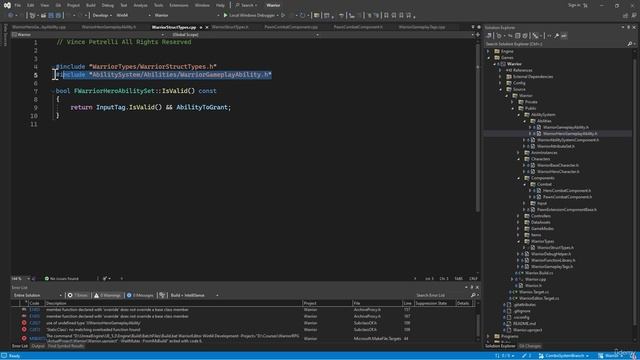Screen dimensions: 640x360
Task: Close the WarriorStructTypes.cpp tab
Action: (x=207, y=27)
